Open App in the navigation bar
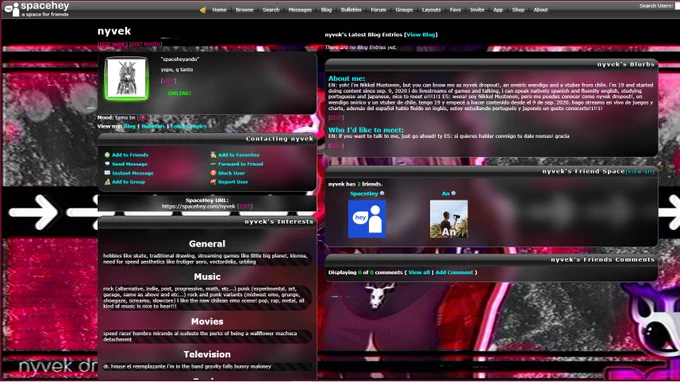The height and width of the screenshot is (382, 680). point(498,10)
